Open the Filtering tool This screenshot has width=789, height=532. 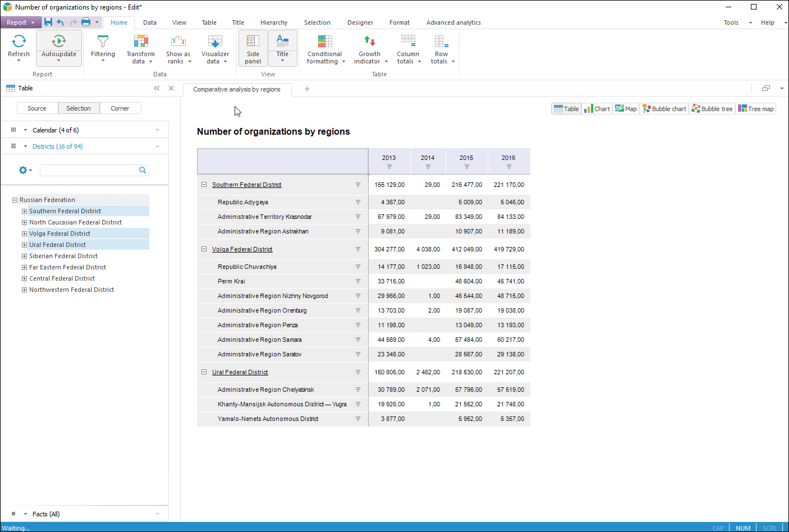click(x=103, y=42)
